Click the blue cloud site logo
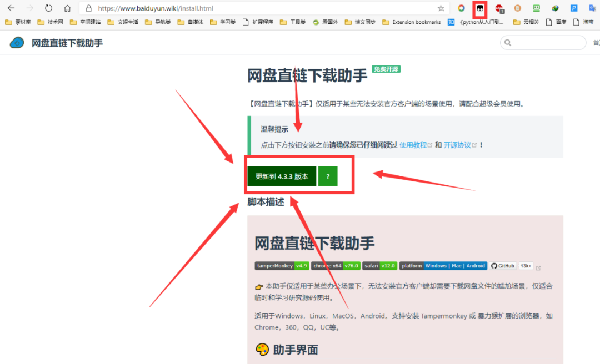The width and height of the screenshot is (600, 364). [x=17, y=43]
